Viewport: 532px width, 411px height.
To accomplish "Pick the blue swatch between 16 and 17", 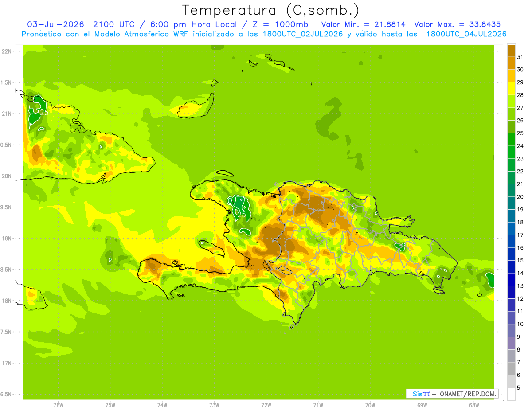I will [511, 241].
